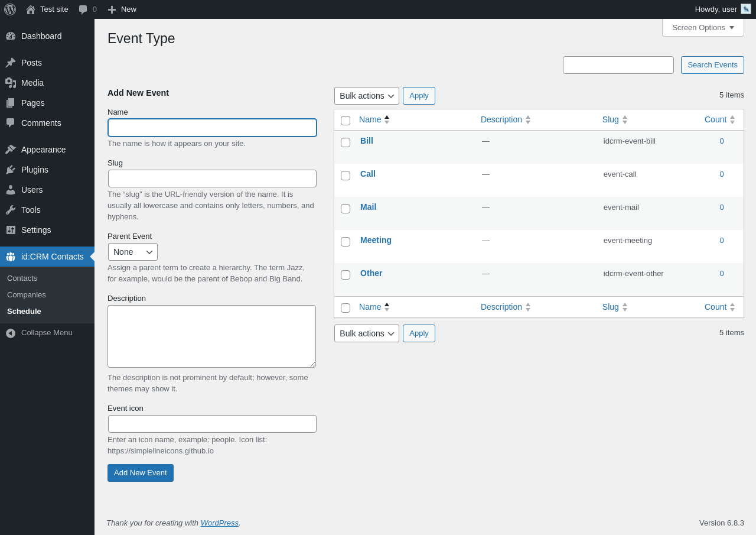Focus the Event icon text field
The height and width of the screenshot is (535, 756).
(212, 424)
